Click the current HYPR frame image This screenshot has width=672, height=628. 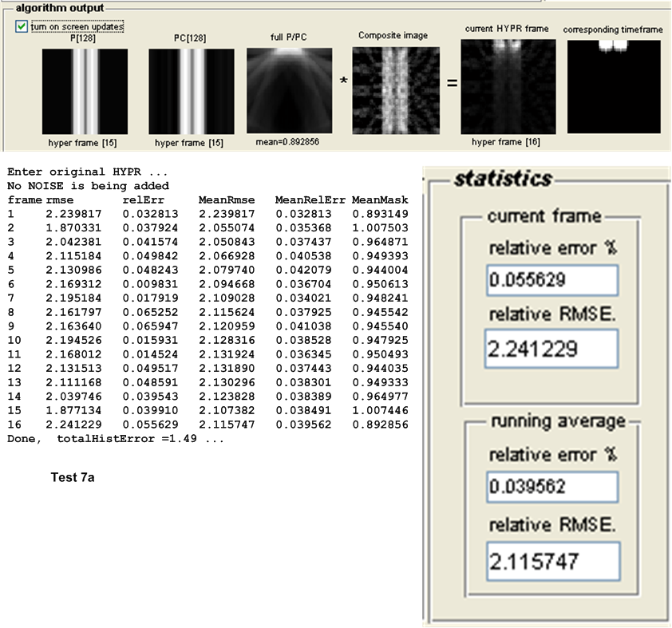pyautogui.click(x=507, y=86)
